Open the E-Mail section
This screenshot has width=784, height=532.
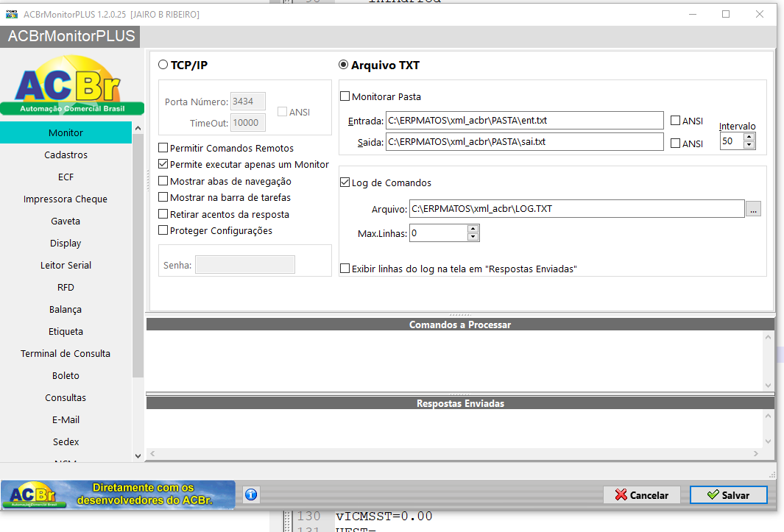point(66,419)
